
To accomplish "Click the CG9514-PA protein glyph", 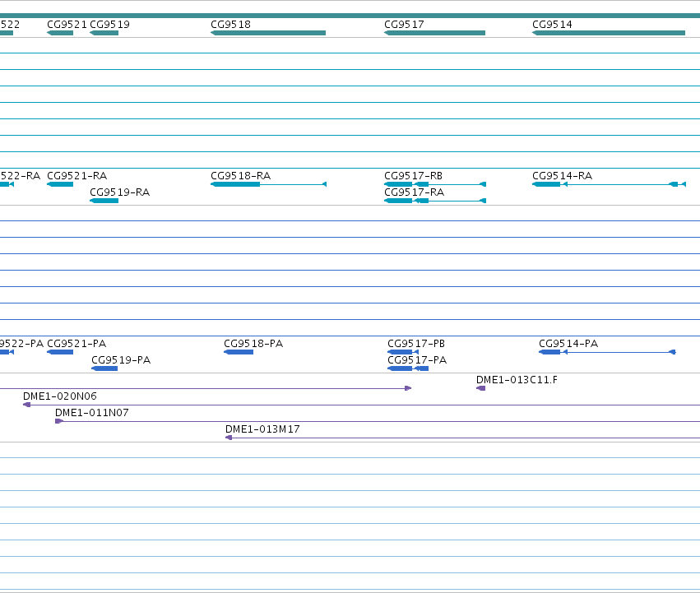I will [607, 352].
